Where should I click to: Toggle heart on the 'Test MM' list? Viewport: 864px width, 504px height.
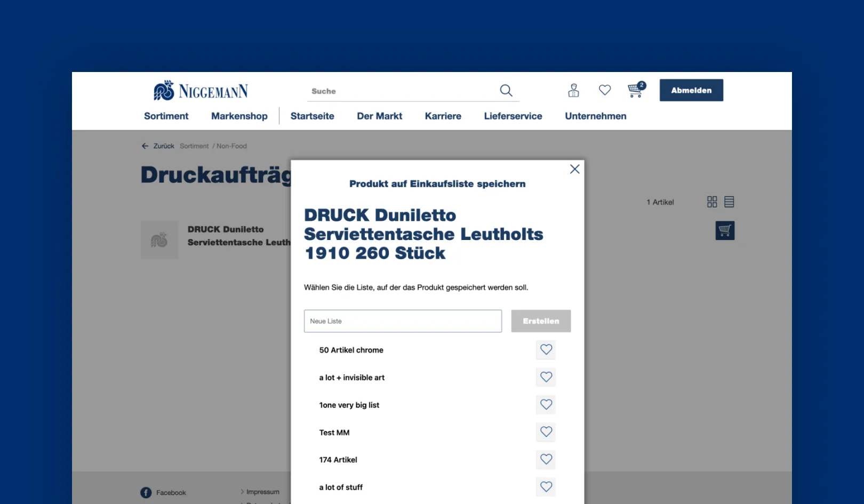546,432
